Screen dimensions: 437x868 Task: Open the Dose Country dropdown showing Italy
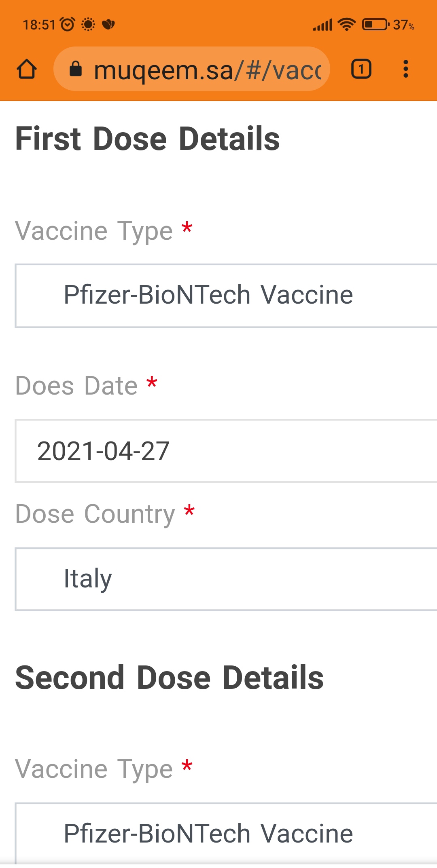[226, 579]
